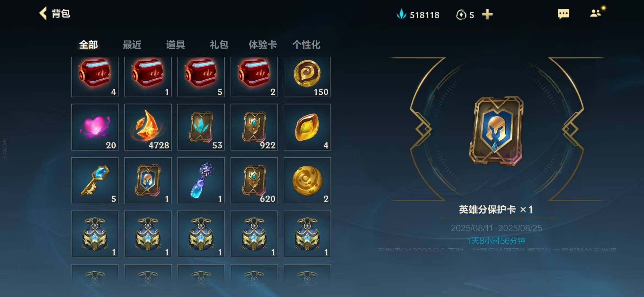
Task: Select the blue gem key item
Action: (x=95, y=180)
